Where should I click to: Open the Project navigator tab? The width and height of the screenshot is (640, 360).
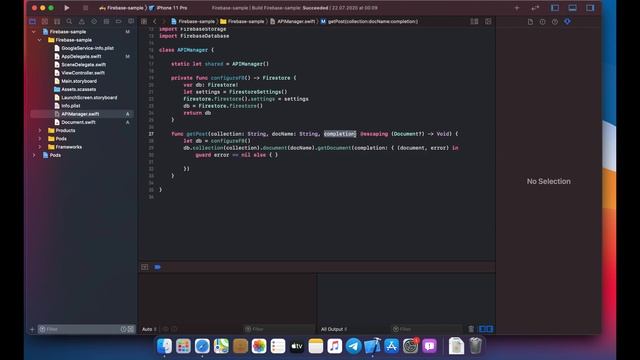click(33, 22)
